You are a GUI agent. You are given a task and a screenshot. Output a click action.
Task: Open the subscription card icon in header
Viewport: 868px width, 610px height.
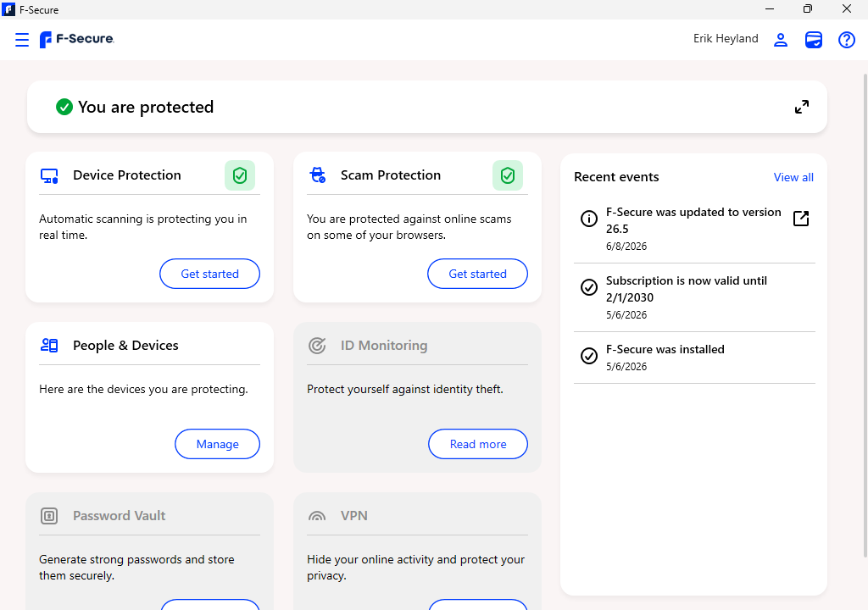coord(813,40)
